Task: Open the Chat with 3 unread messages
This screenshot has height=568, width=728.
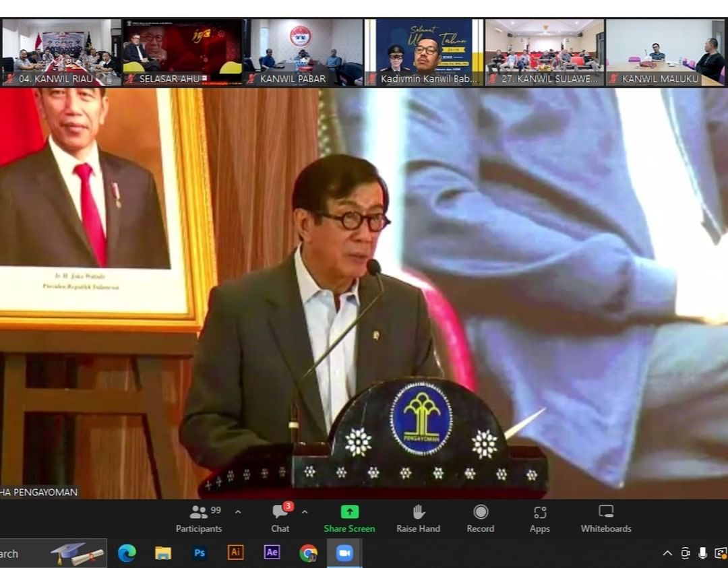Action: coord(280,519)
